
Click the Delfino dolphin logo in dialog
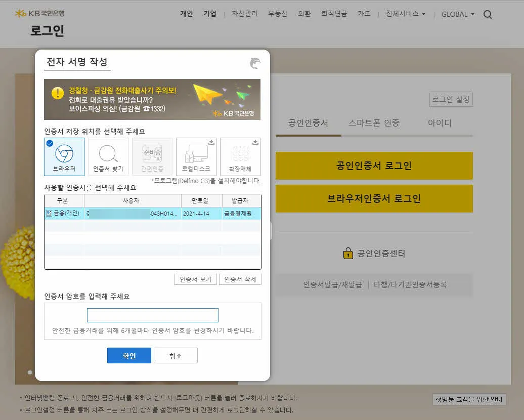(x=255, y=63)
